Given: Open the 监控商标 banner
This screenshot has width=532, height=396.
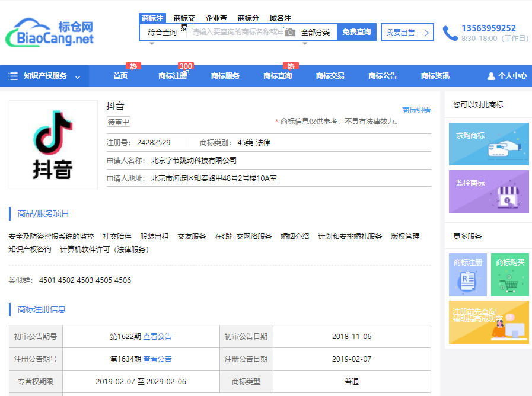Looking at the screenshot, I should click(489, 191).
